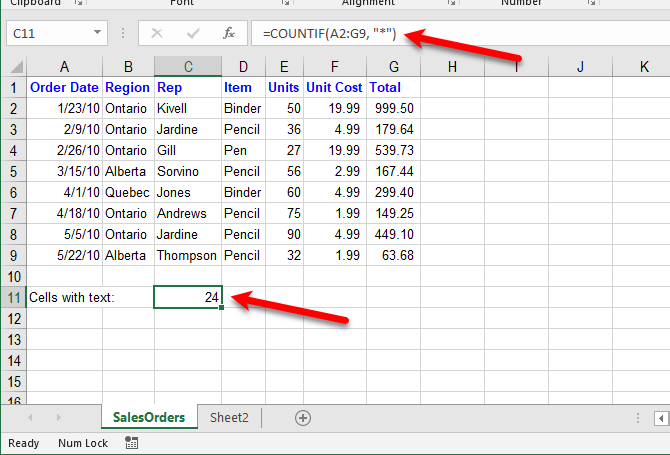Select the SalesOrders sheet tab

coord(149,418)
